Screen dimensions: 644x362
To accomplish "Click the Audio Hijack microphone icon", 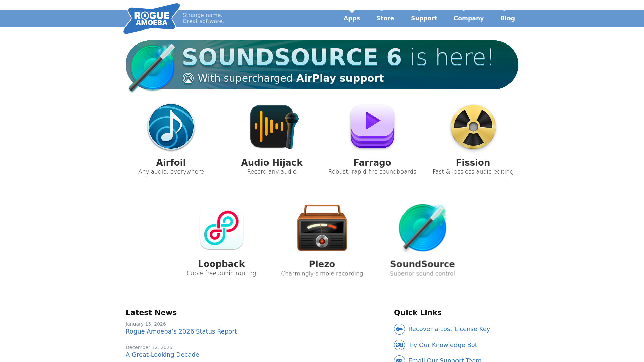I will point(274,127).
